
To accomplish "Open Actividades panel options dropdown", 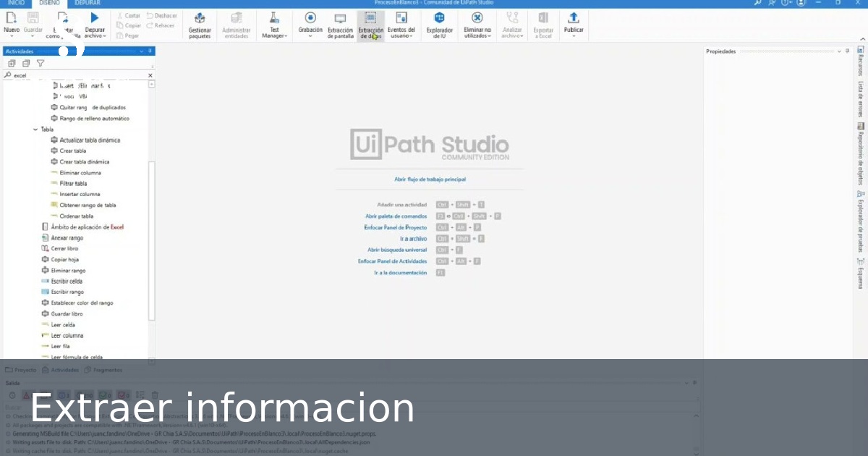I will [141, 51].
